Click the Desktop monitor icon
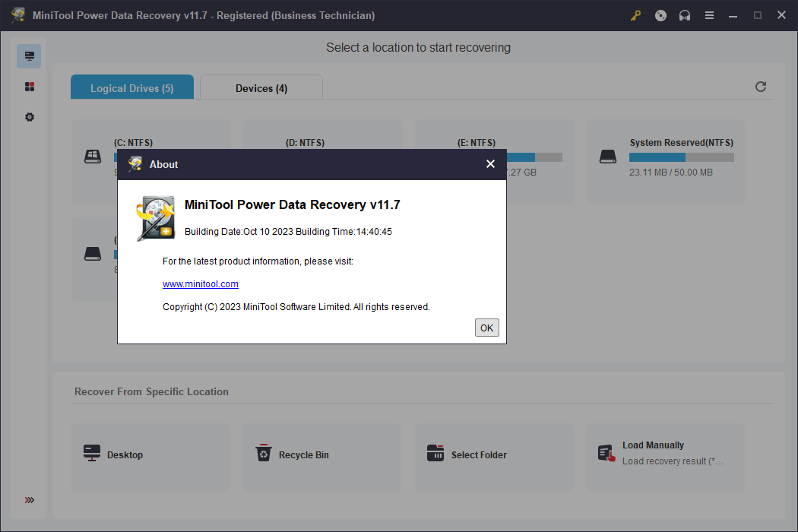Image resolution: width=798 pixels, height=532 pixels. [x=92, y=453]
